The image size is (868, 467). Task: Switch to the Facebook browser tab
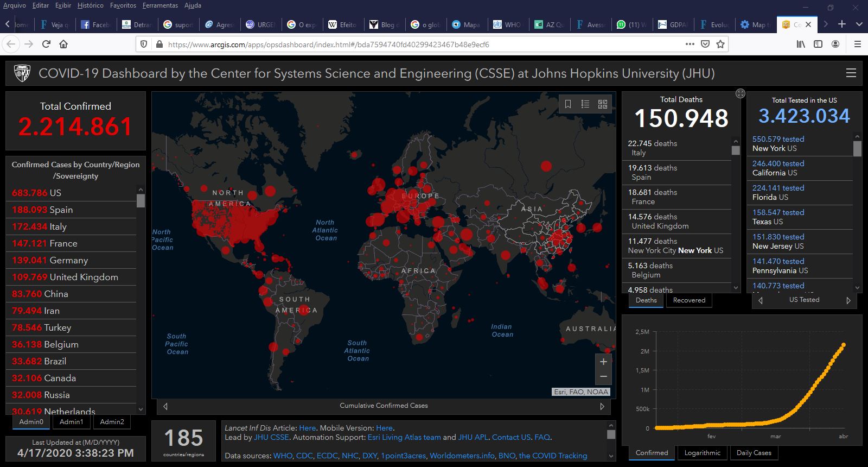point(95,24)
